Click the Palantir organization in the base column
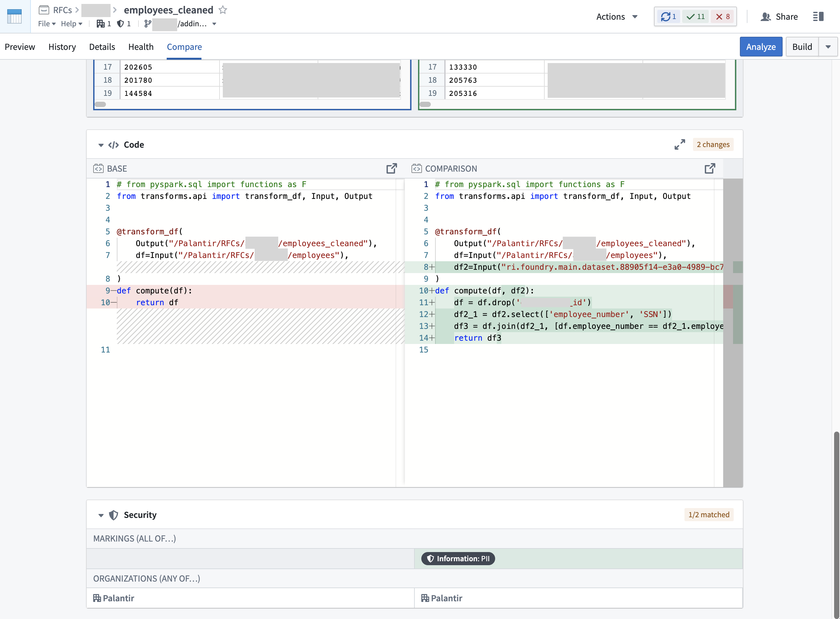The width and height of the screenshot is (840, 619). pyautogui.click(x=114, y=598)
